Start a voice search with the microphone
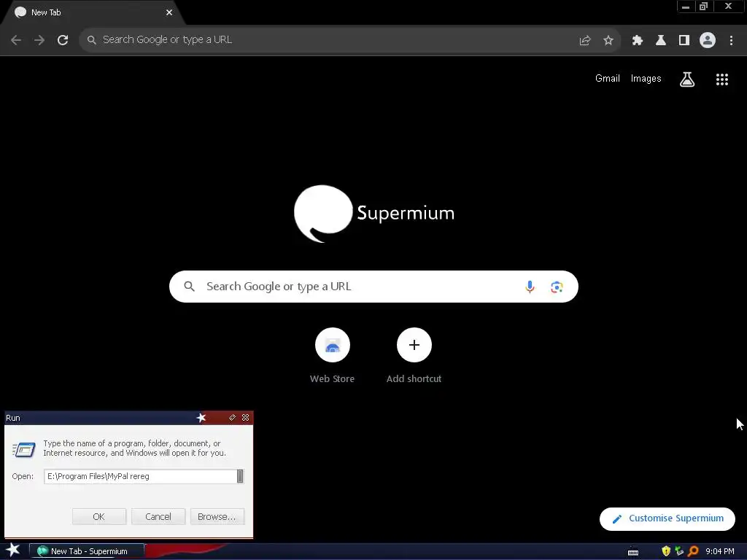Viewport: 747px width, 560px height. pos(530,287)
